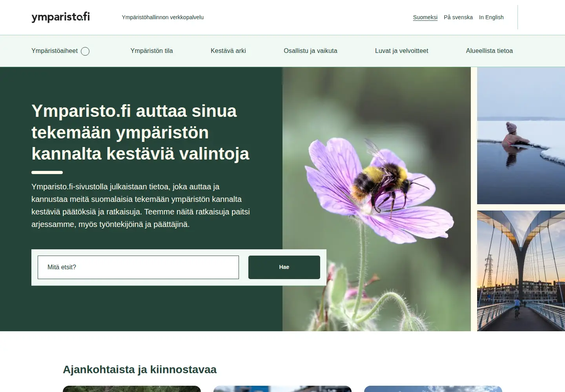Click the 'Ympäristöhallinnon verkkopalvelu' tagline text
The width and height of the screenshot is (565, 392).
(x=163, y=17)
